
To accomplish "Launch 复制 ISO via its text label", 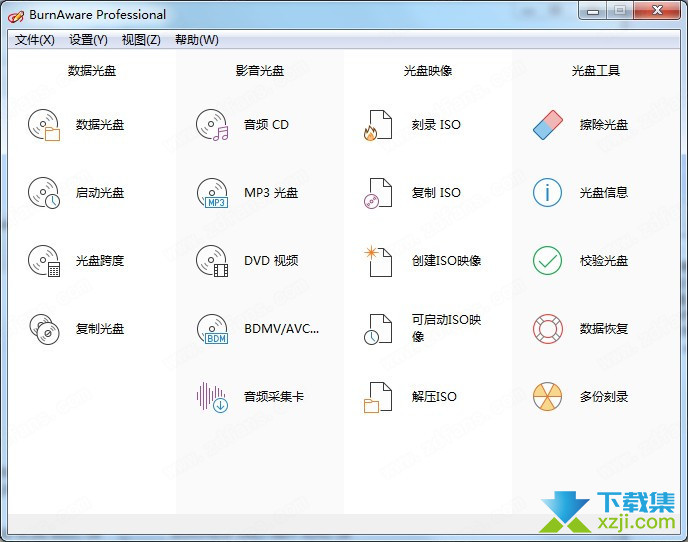I will point(436,193).
